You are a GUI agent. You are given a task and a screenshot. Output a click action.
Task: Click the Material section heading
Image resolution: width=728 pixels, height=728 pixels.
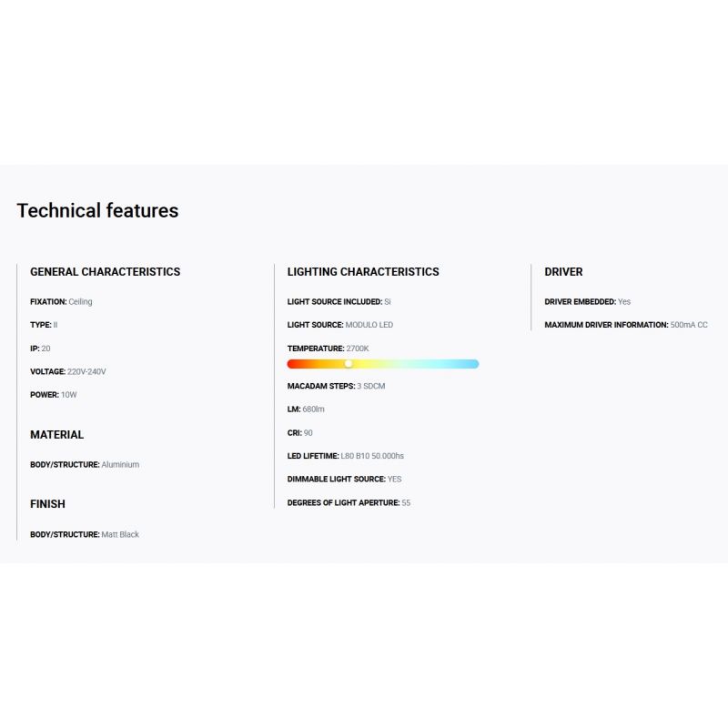[x=56, y=435]
